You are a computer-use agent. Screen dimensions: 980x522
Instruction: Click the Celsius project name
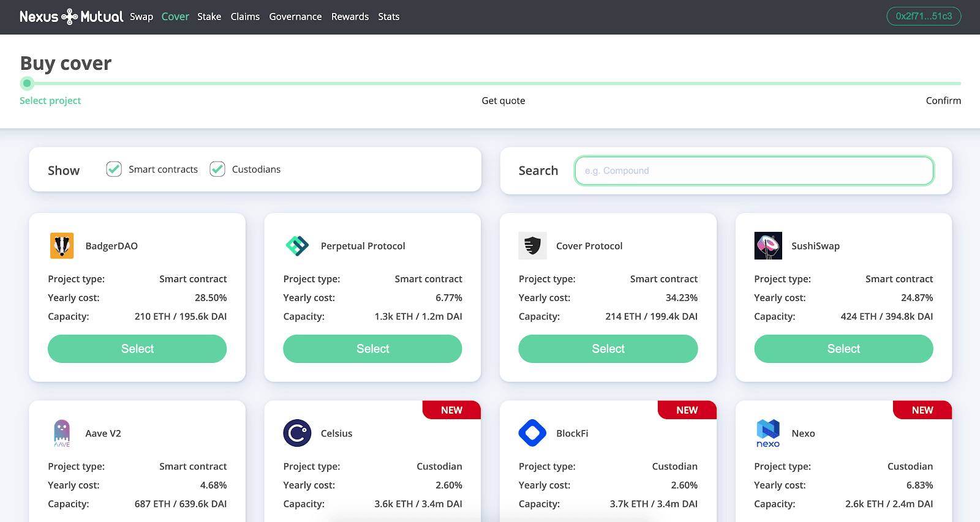point(336,433)
